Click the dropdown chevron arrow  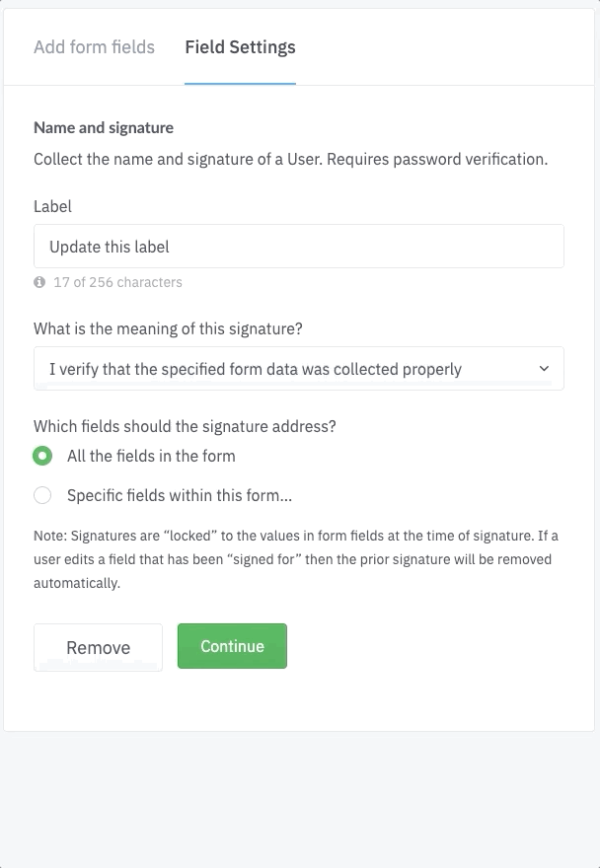coord(545,369)
